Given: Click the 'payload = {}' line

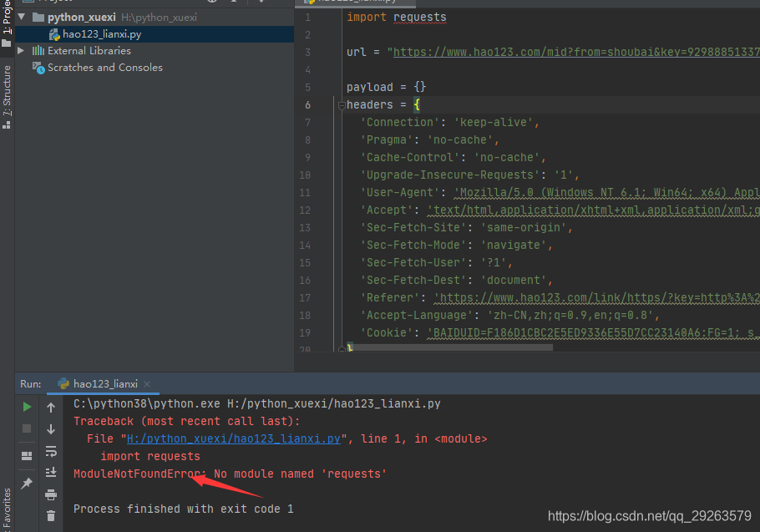Looking at the screenshot, I should 387,87.
